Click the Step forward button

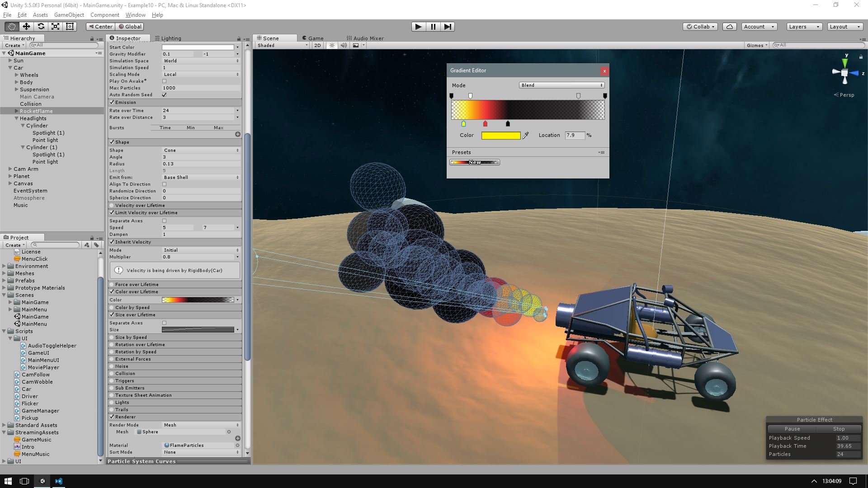click(447, 27)
